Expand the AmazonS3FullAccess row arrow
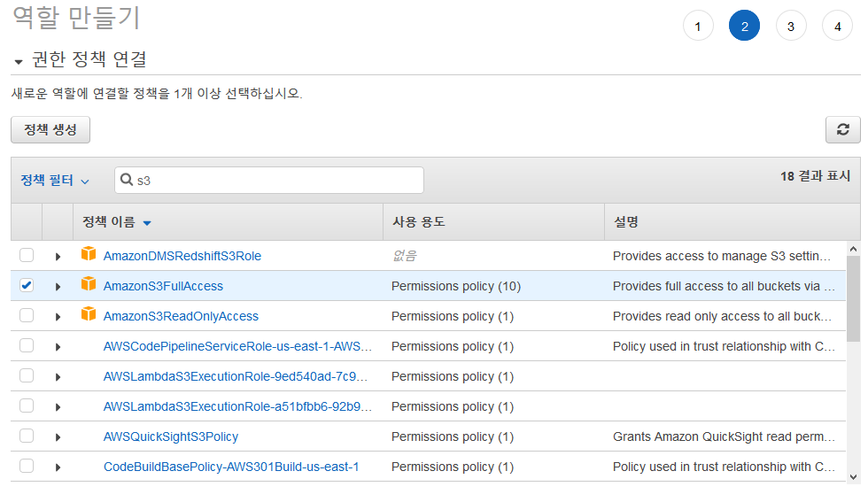The height and width of the screenshot is (502, 868). click(x=58, y=287)
